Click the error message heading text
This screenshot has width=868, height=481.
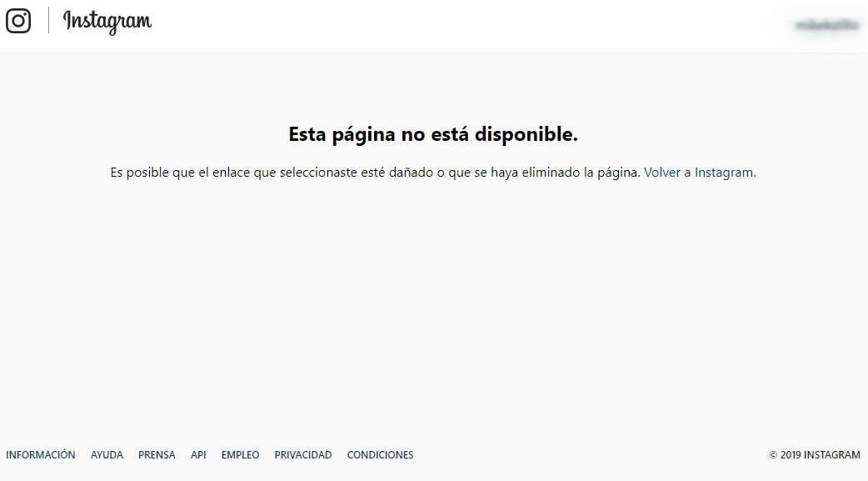[x=434, y=133]
